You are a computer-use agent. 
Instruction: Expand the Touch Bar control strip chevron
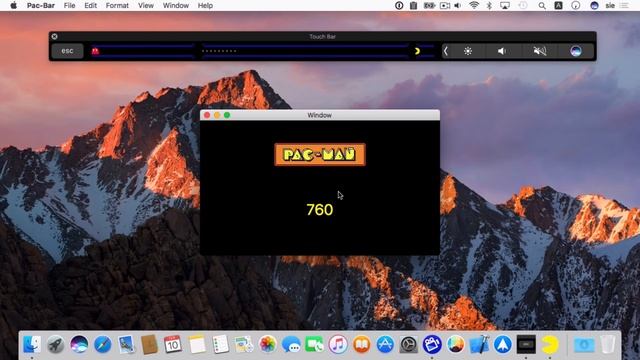446,51
